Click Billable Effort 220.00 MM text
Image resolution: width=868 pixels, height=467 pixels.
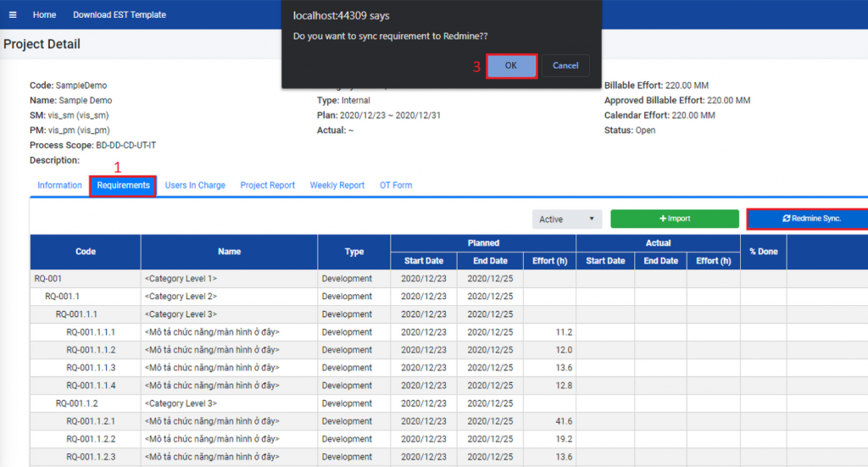point(656,86)
